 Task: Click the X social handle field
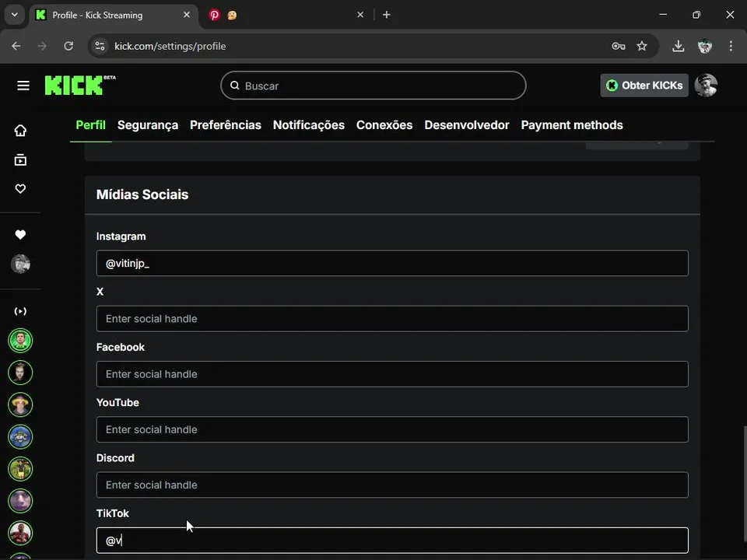(x=392, y=319)
